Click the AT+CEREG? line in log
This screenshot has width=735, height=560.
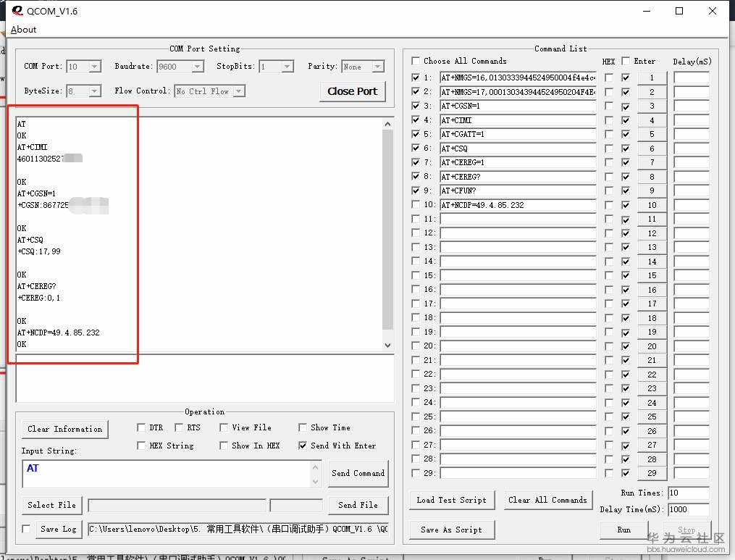pos(36,286)
